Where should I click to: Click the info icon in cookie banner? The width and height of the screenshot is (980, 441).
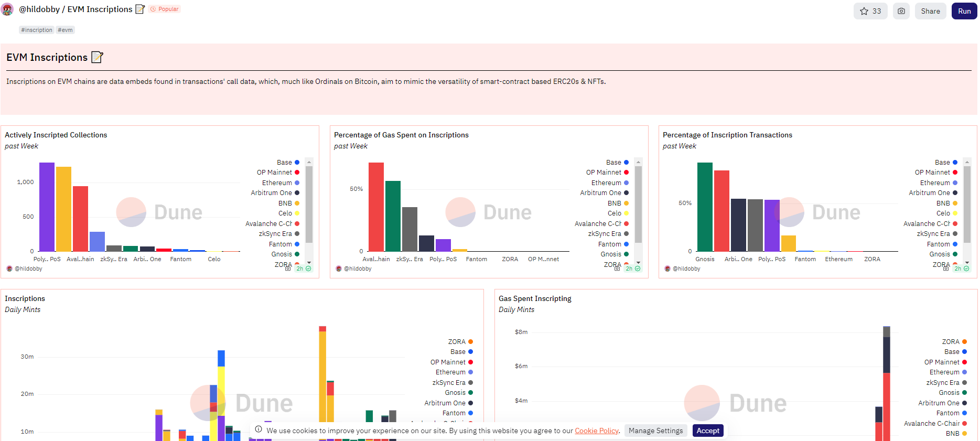tap(259, 429)
